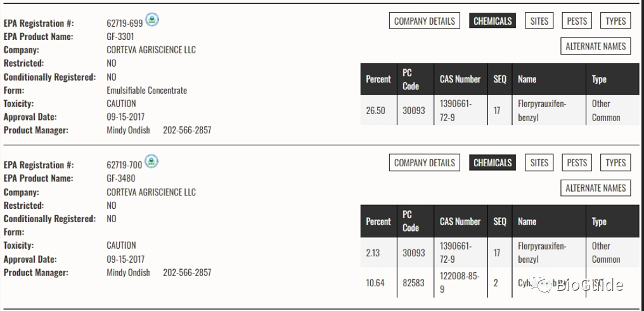Show Alternate Names for GF-3480

click(596, 188)
